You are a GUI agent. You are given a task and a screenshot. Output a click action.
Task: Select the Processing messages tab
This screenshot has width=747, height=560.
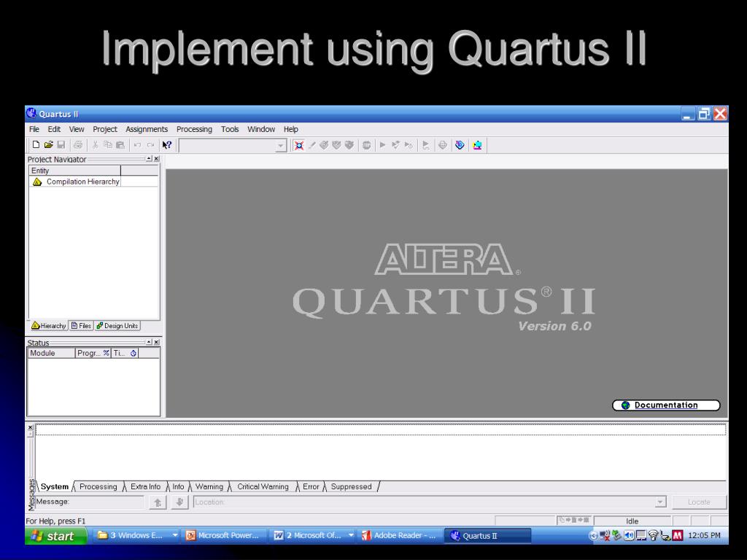[x=98, y=486]
